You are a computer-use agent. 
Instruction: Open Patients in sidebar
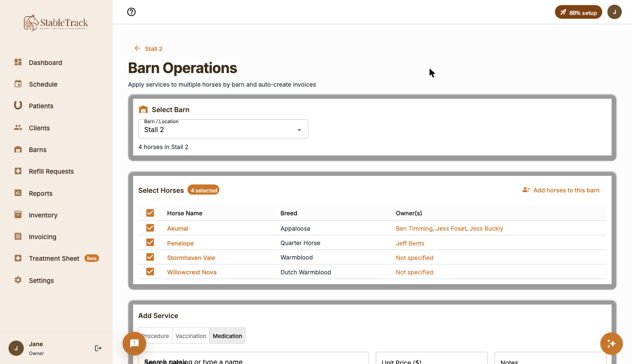point(41,106)
